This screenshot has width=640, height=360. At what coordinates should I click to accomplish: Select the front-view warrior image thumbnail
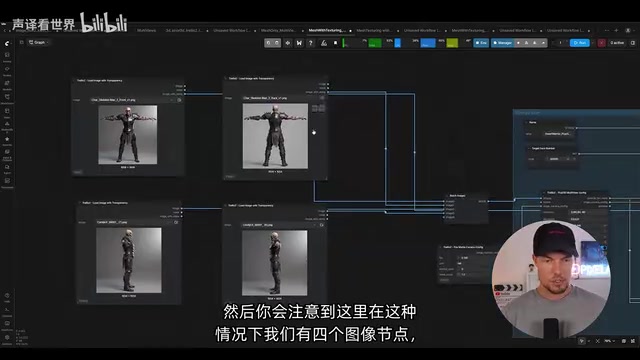(x=128, y=135)
